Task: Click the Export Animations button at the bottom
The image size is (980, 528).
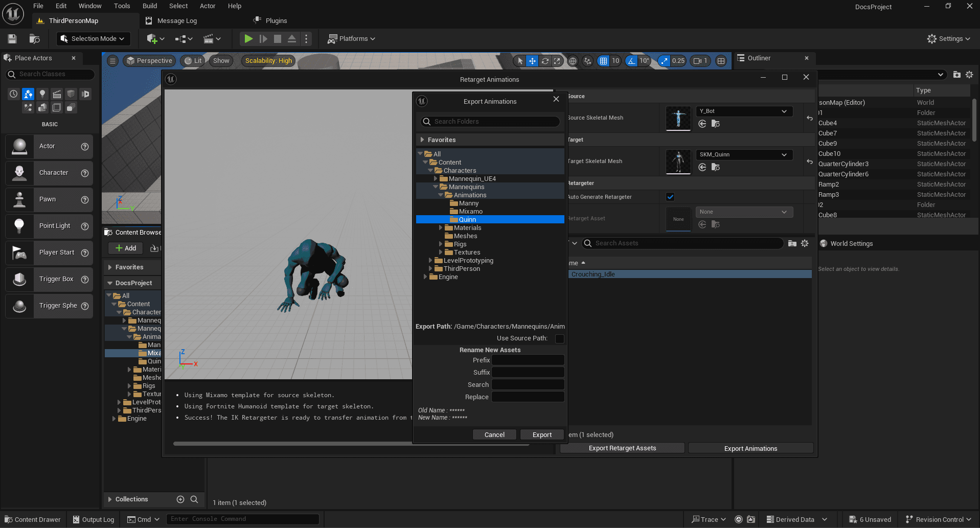Action: click(750, 448)
